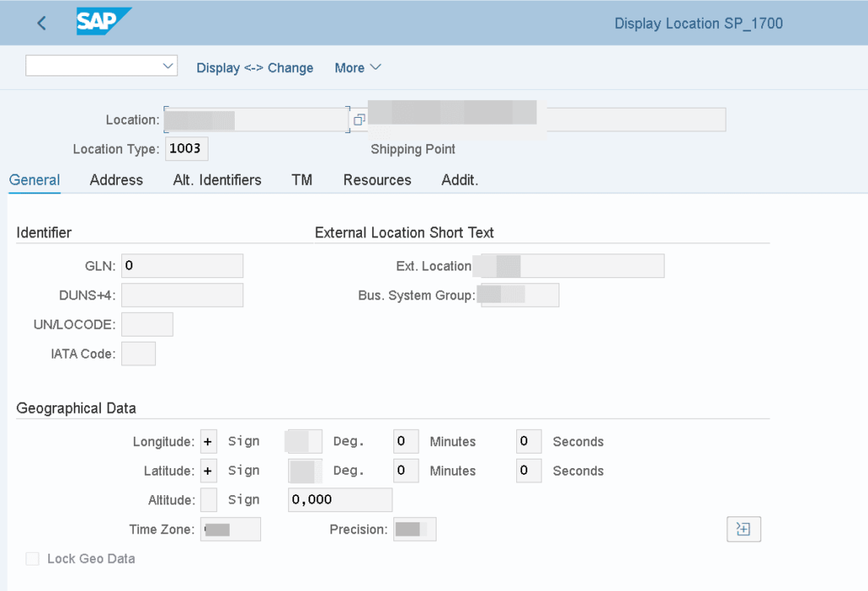Switch to the TM tab
The height and width of the screenshot is (591, 868).
pyautogui.click(x=302, y=180)
